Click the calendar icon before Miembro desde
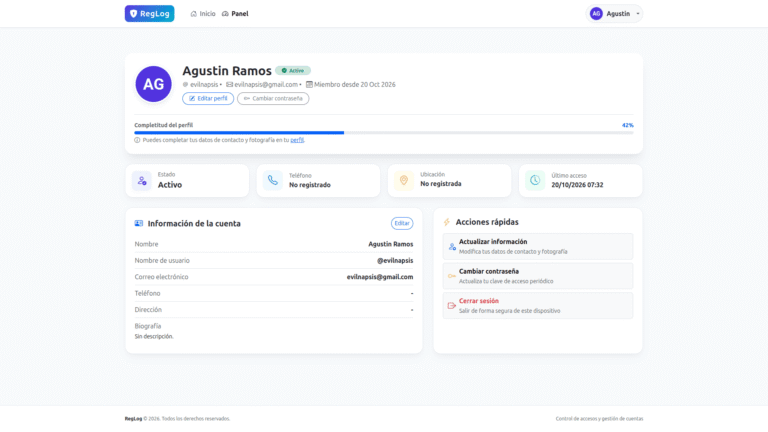 pos(309,85)
